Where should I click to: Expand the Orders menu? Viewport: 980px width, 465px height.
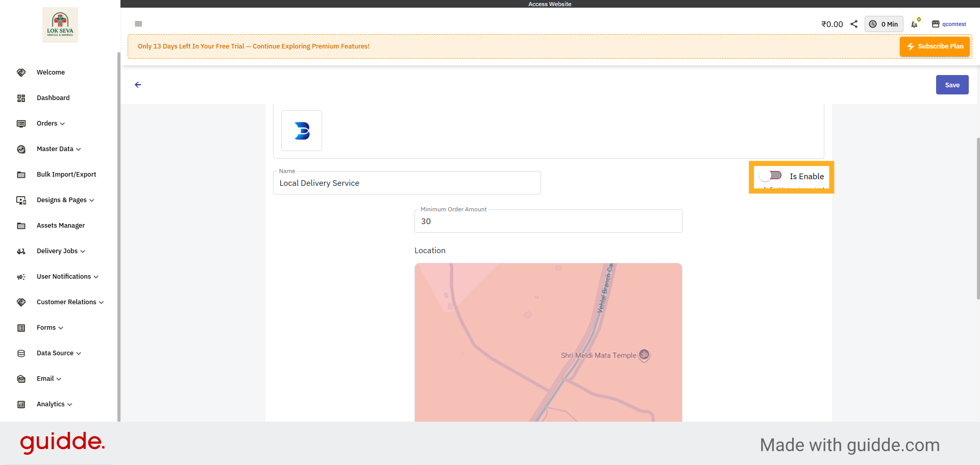[50, 123]
